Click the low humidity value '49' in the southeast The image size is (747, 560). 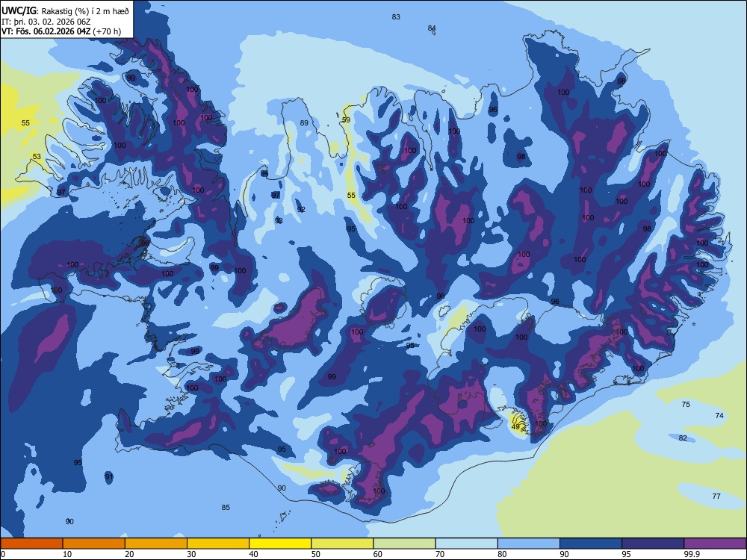click(515, 427)
